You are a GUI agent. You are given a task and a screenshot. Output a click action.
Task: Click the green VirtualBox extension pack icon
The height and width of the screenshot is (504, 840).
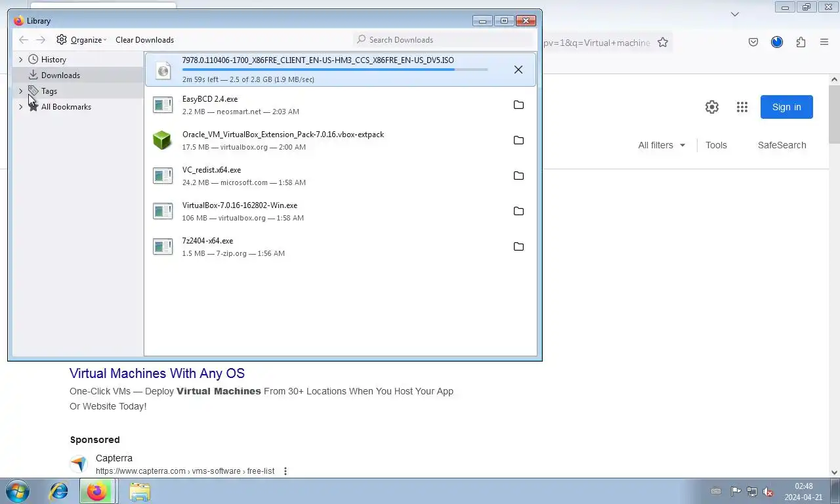click(x=162, y=140)
